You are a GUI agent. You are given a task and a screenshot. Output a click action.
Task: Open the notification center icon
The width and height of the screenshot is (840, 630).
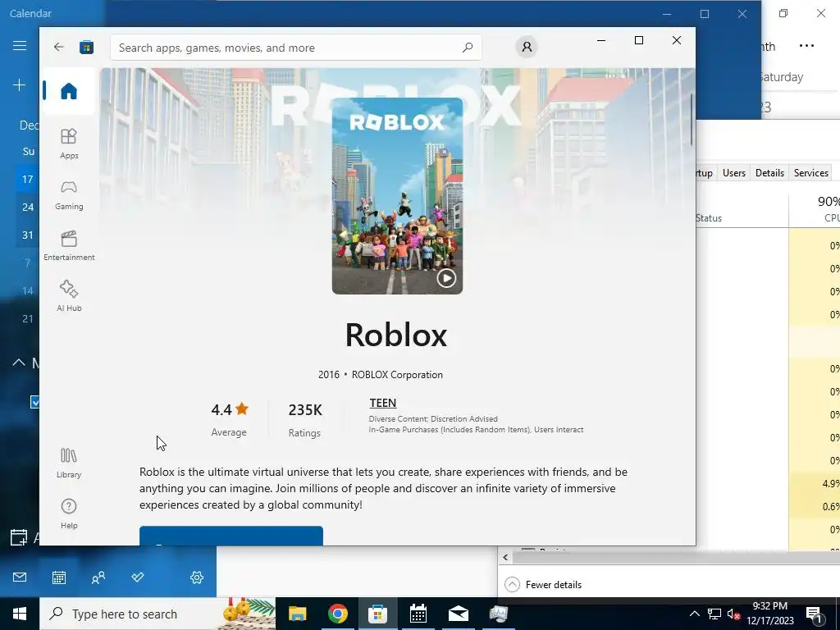point(814,614)
